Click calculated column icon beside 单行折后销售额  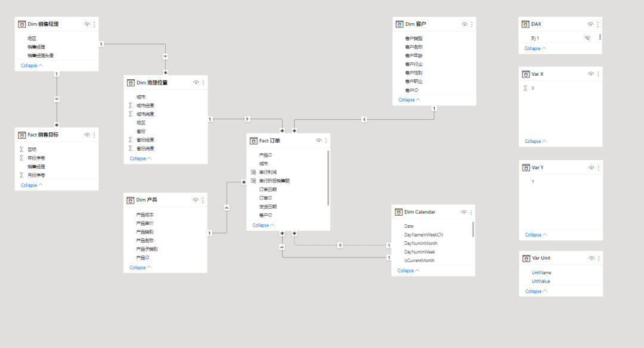[253, 181]
